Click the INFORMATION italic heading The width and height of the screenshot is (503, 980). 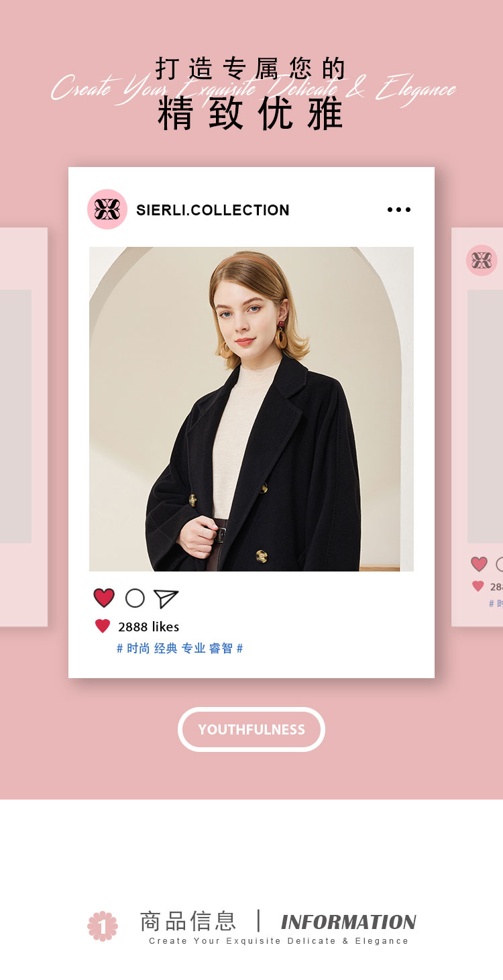tap(349, 922)
